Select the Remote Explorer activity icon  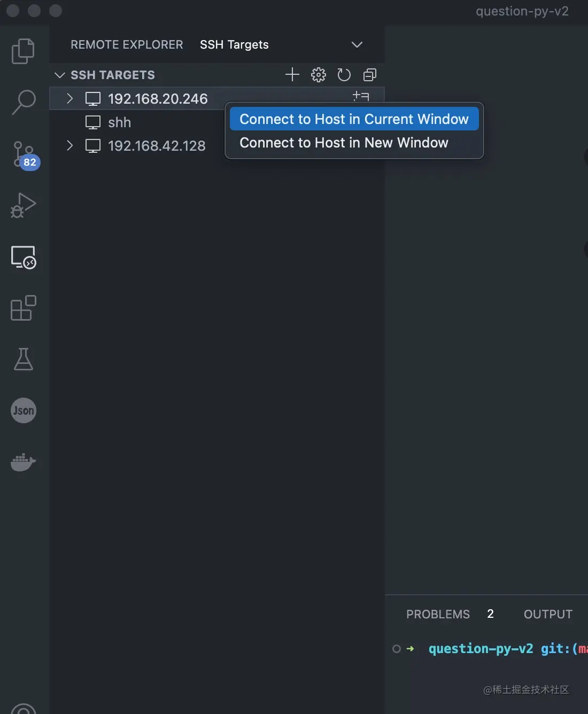(24, 257)
